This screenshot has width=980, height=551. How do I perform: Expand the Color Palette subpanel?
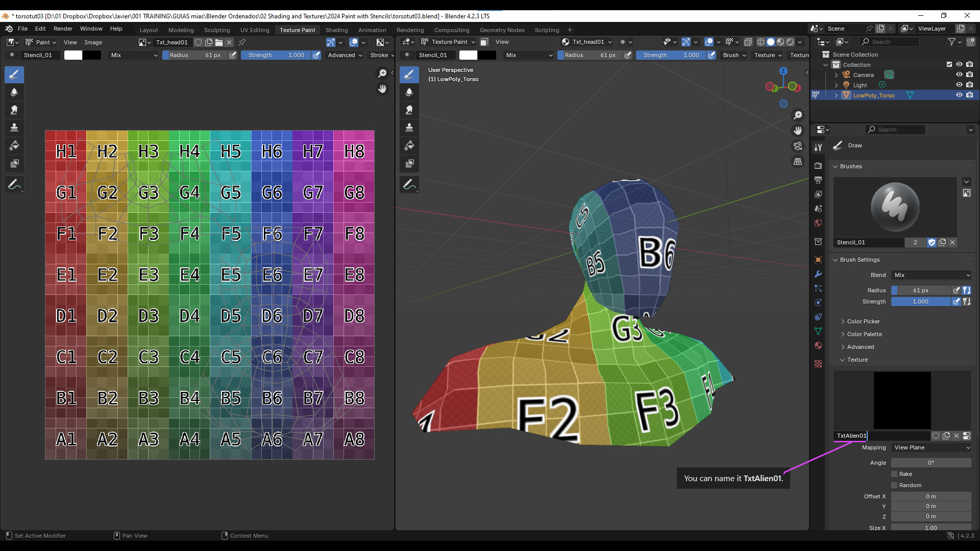point(864,334)
